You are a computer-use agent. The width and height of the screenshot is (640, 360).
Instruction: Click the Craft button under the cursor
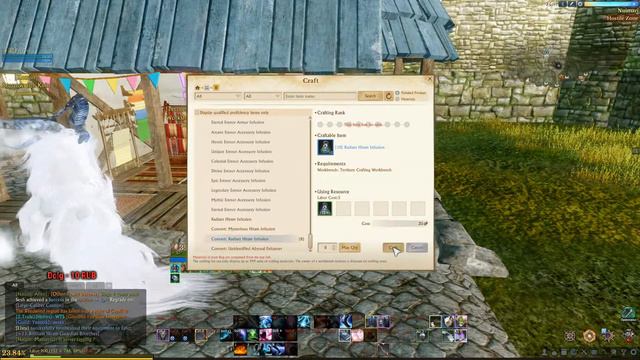coord(393,247)
